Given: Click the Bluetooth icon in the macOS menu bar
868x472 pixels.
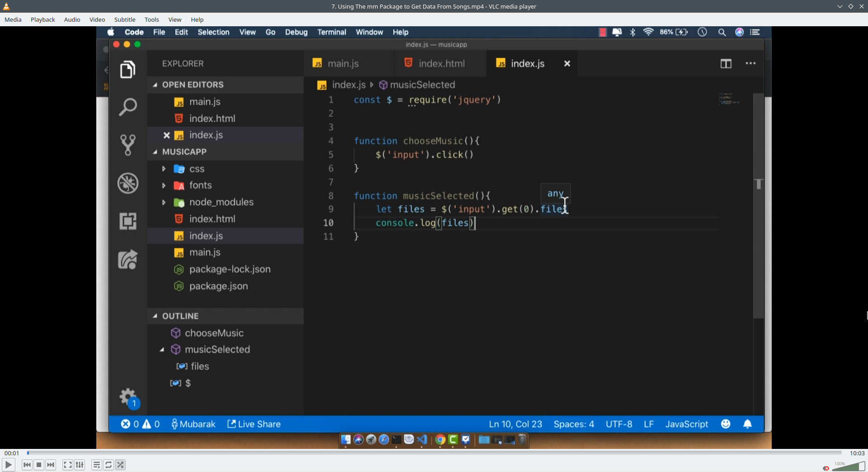Looking at the screenshot, I should [632, 32].
